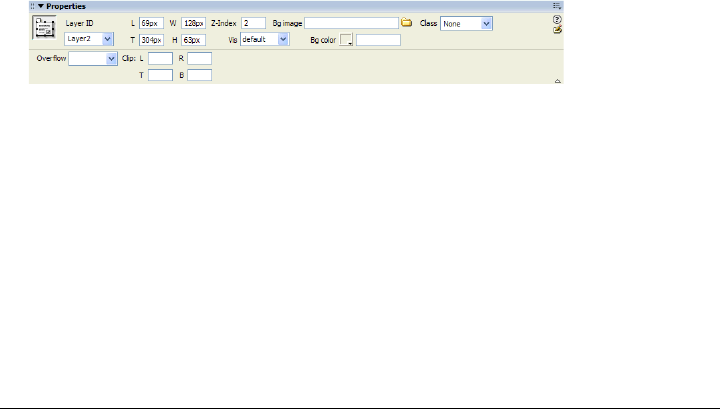Grab the Properties panel gripper handle

(x=32, y=6)
